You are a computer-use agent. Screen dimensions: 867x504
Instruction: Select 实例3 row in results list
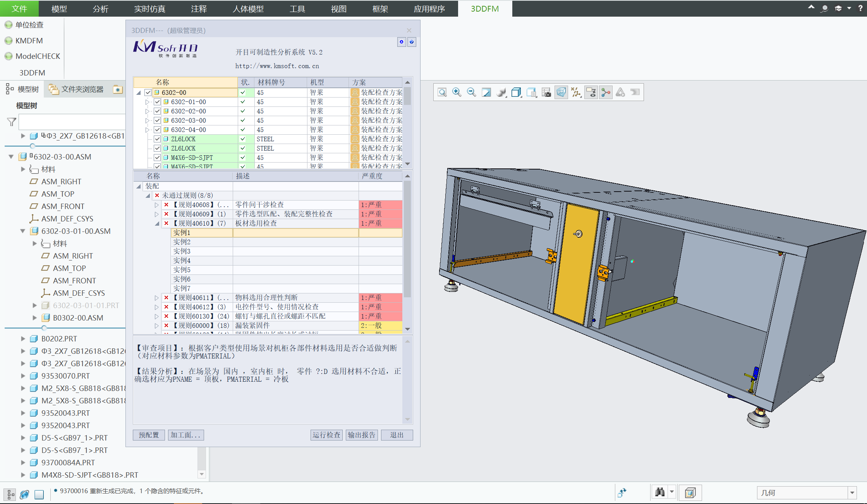click(x=182, y=251)
